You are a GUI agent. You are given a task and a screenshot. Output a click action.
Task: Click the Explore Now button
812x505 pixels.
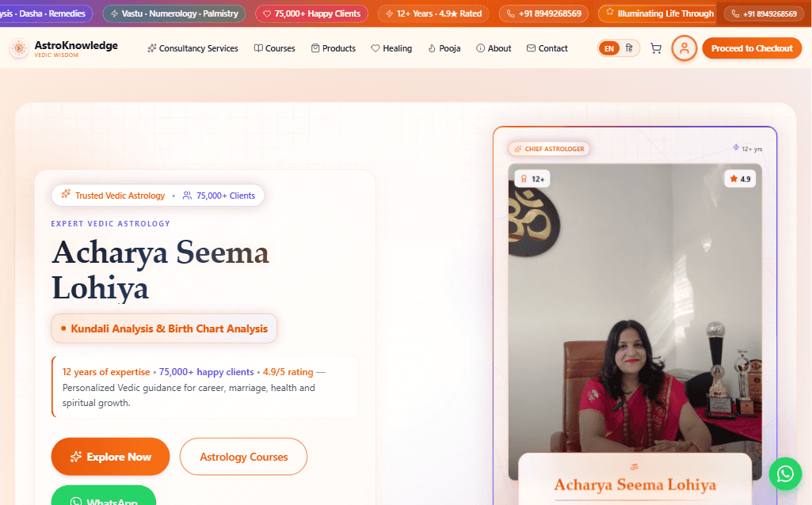click(110, 457)
